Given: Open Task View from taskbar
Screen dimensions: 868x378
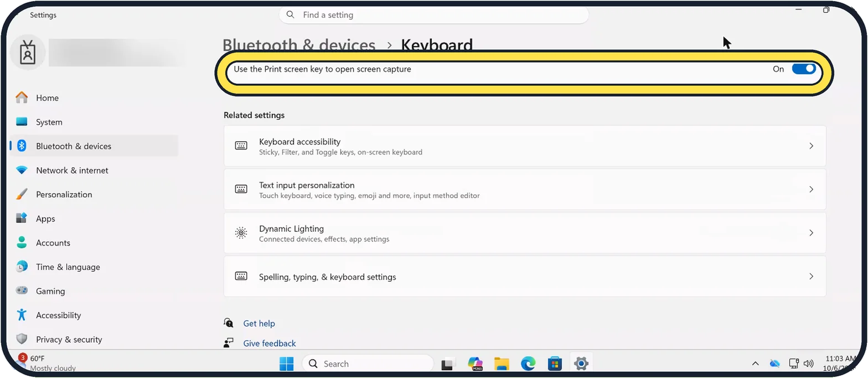Looking at the screenshot, I should [447, 364].
